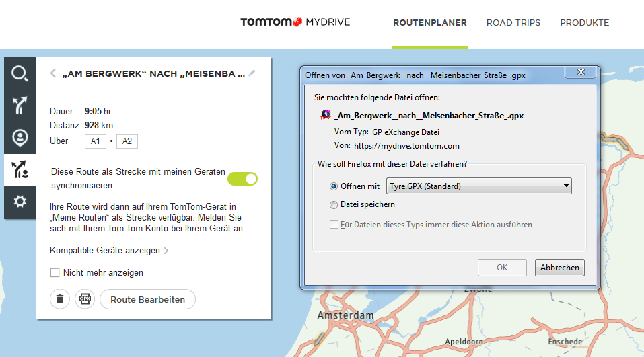Open the My Places pin icon

[x=20, y=138]
